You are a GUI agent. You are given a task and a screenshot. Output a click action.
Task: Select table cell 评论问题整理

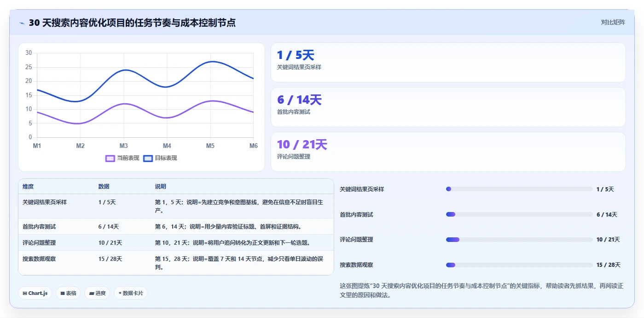click(39, 243)
